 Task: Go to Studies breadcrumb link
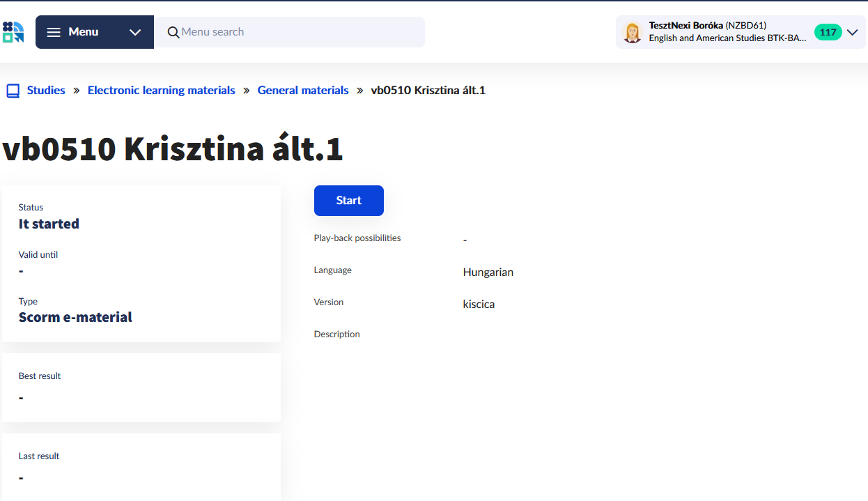(x=46, y=91)
